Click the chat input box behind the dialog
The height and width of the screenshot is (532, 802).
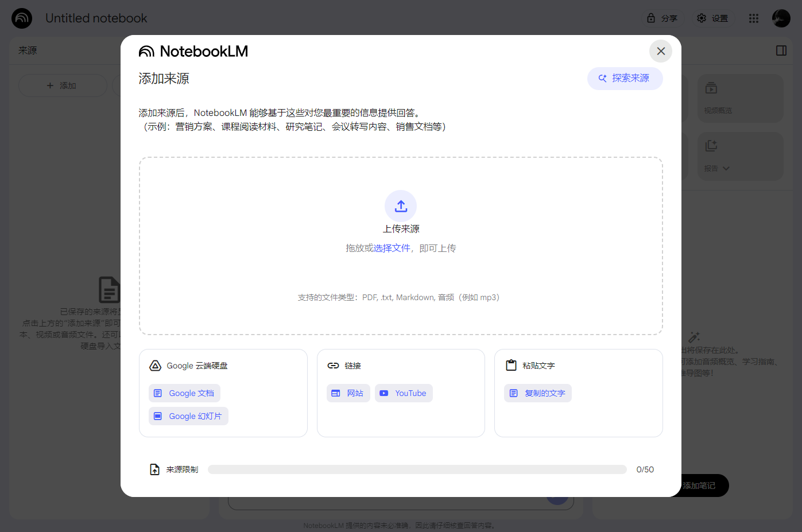coord(401,503)
